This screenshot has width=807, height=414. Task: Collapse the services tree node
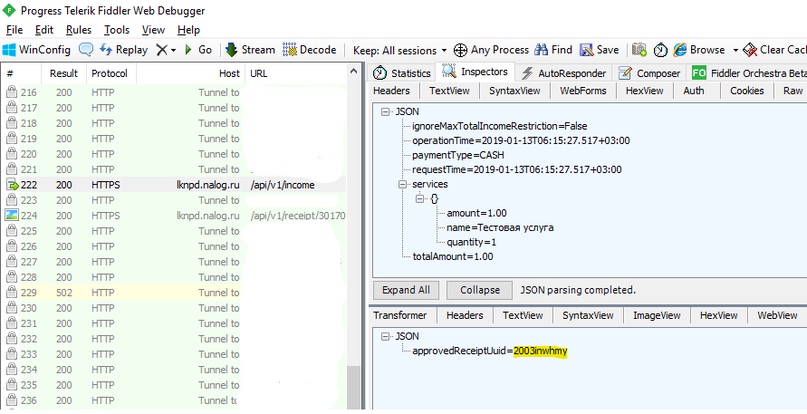tap(402, 184)
